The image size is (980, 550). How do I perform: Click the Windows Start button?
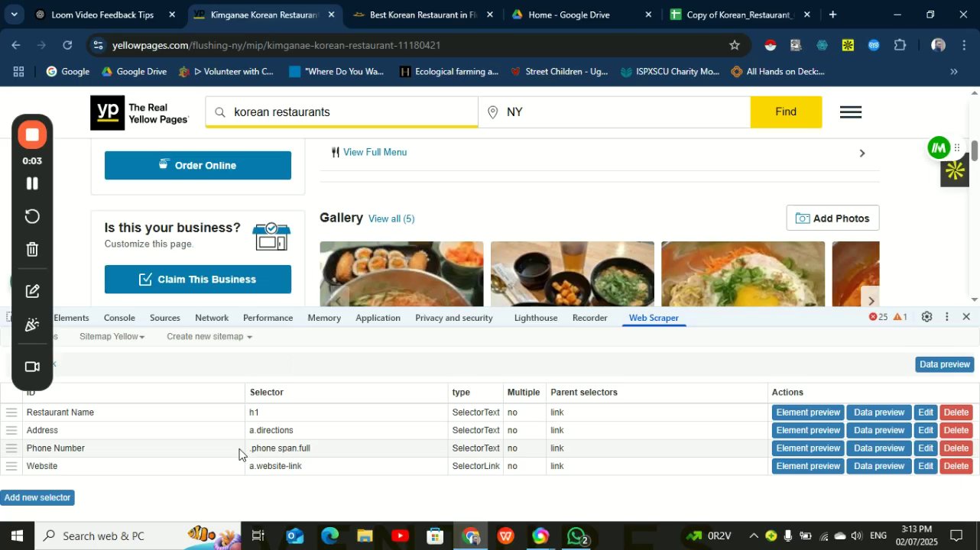pyautogui.click(x=17, y=536)
